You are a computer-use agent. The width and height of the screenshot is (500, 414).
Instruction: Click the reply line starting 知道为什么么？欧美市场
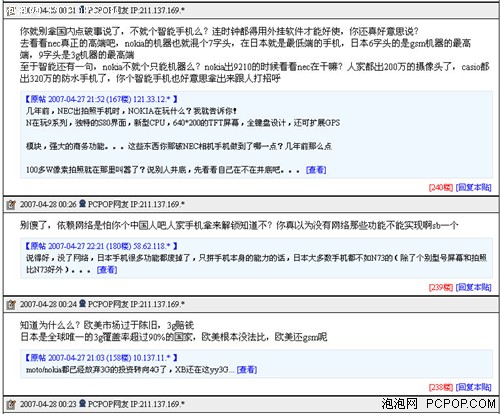(107, 325)
